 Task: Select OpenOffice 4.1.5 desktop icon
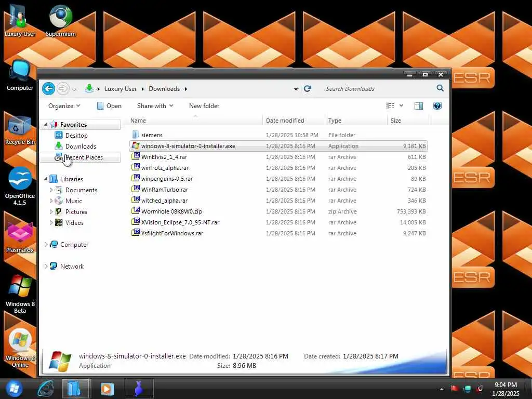tap(20, 186)
